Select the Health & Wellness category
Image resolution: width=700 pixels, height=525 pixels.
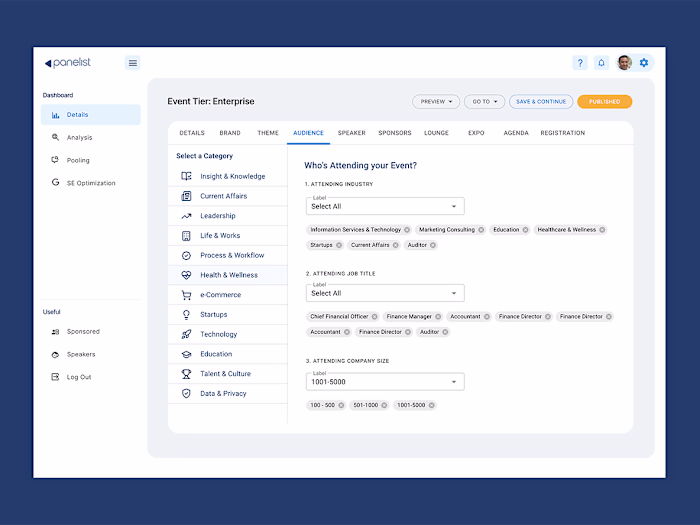pos(228,275)
